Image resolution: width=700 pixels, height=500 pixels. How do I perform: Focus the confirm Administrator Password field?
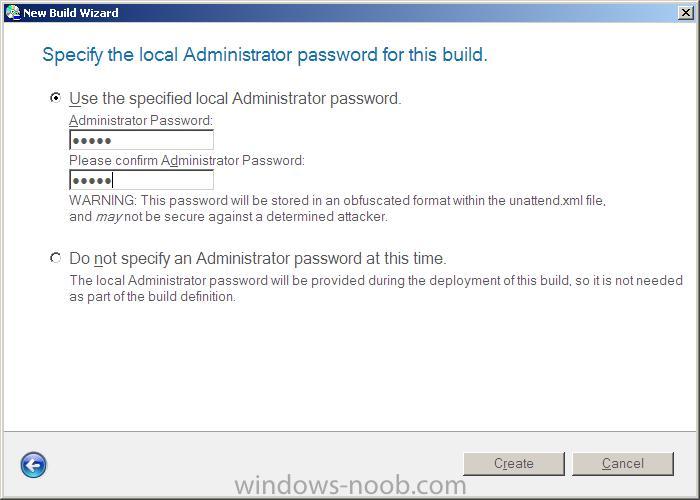click(x=142, y=180)
